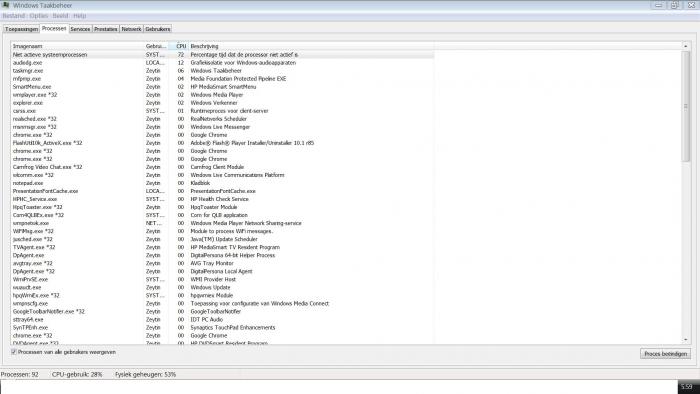700x394 pixels.
Task: Toggle the show all users' processes checkbox
Action: point(14,352)
